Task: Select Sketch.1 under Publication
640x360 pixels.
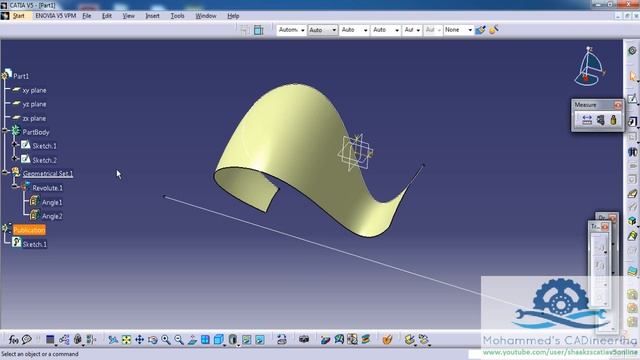Action: pos(35,244)
